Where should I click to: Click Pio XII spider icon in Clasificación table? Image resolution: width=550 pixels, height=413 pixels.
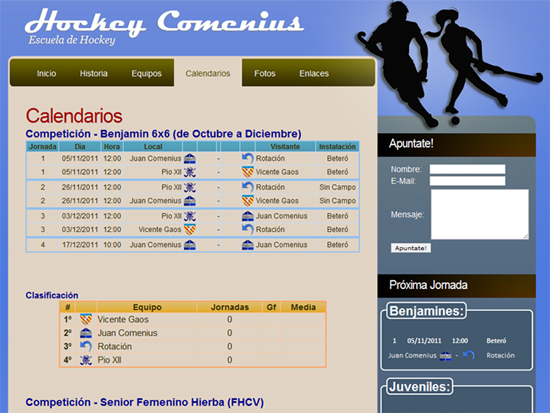click(86, 360)
